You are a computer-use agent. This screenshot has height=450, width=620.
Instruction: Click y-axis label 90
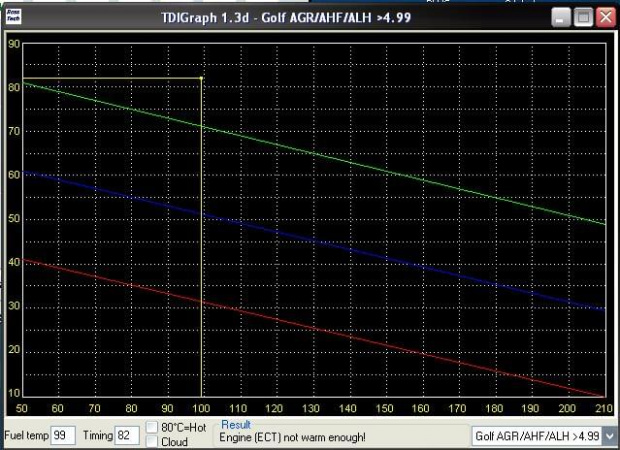tap(14, 43)
